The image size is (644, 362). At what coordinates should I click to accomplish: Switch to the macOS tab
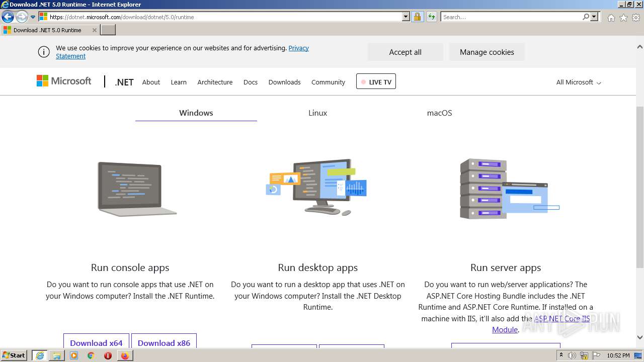point(439,113)
